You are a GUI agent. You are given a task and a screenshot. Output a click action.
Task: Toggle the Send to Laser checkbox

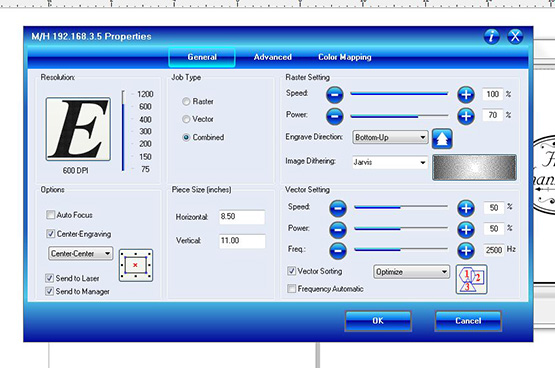pos(50,278)
